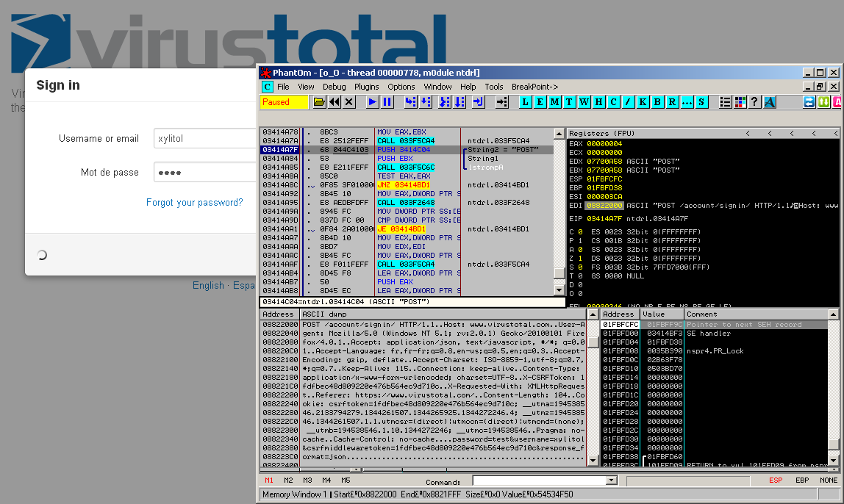Open Run trace with the three-dots button

[687, 102]
